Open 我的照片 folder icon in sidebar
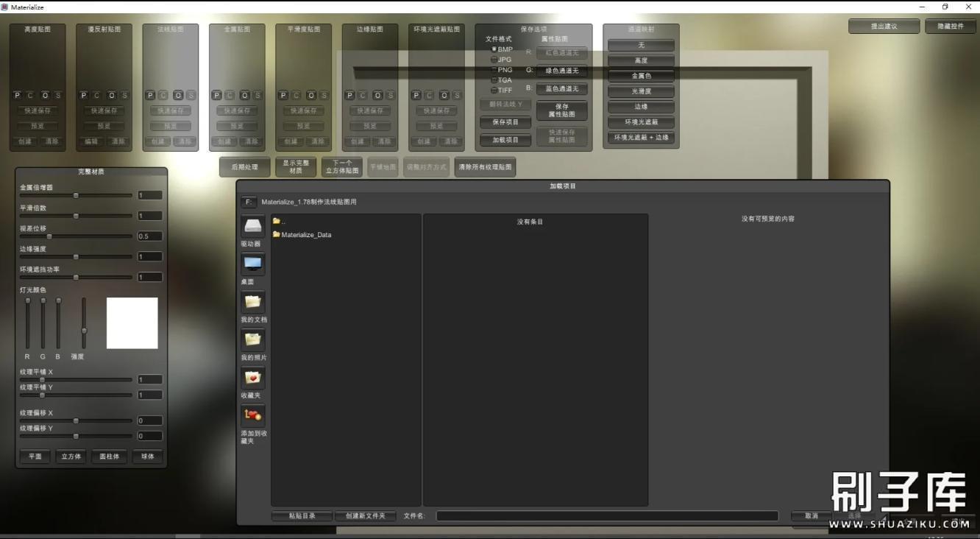This screenshot has height=539, width=980. pos(252,339)
